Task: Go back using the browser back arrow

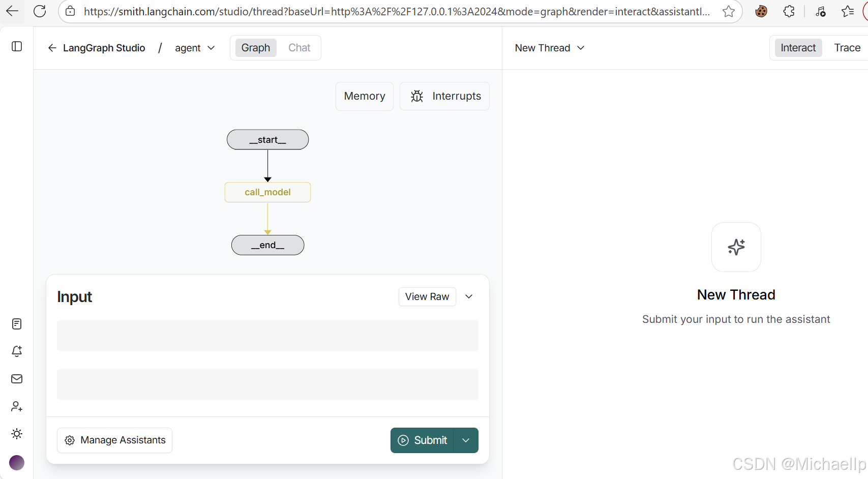Action: 12,11
